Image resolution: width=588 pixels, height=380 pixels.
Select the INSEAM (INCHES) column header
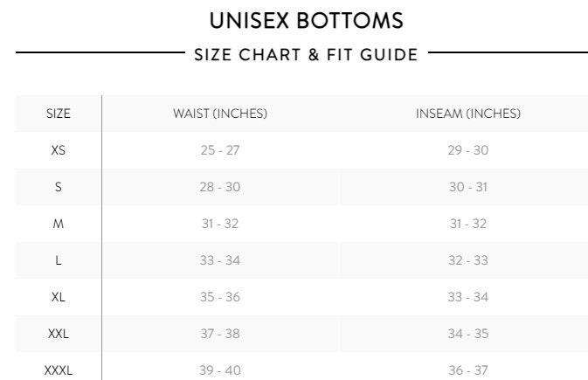click(468, 114)
